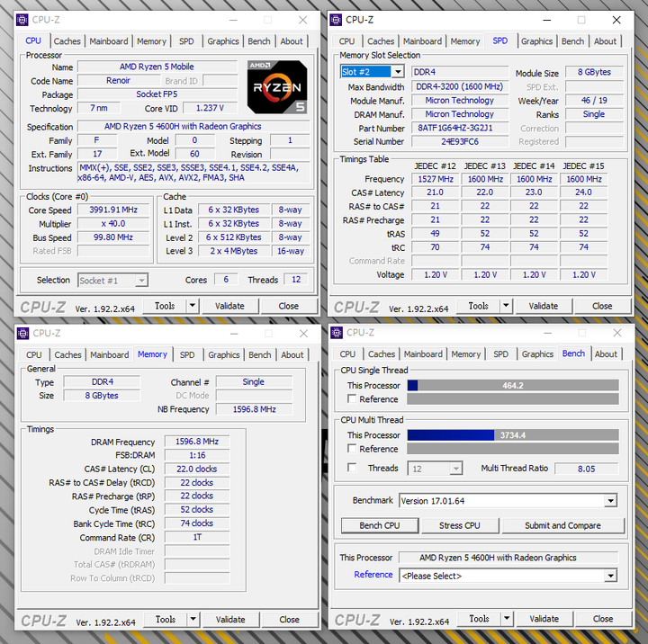Click the JEDEC #15 CAS# Latency 24.0 cell
Image resolution: width=648 pixels, height=644 pixels.
pyautogui.click(x=583, y=192)
